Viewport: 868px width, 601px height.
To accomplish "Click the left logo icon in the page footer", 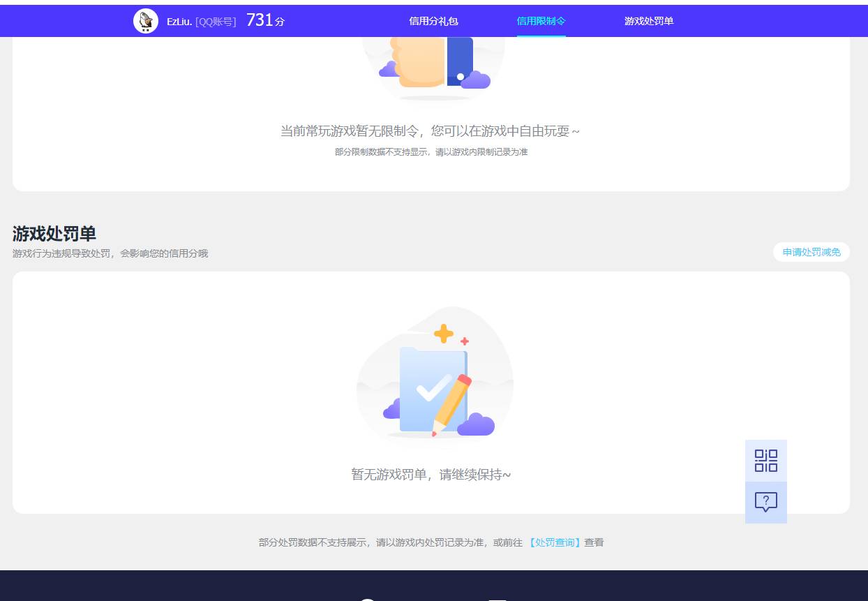I will (368, 599).
